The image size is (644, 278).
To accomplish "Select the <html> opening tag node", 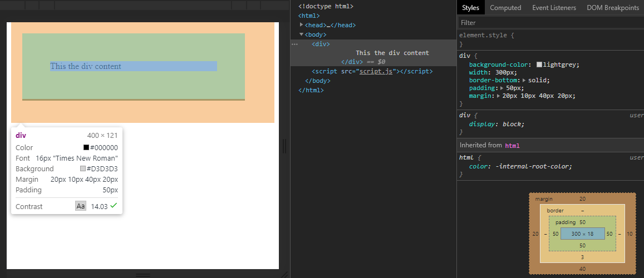I will pos(308,16).
